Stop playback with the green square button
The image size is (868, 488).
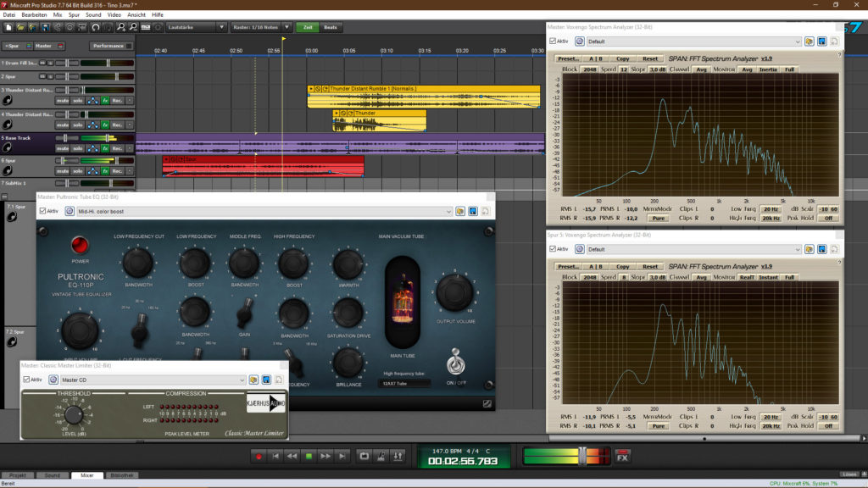click(309, 457)
